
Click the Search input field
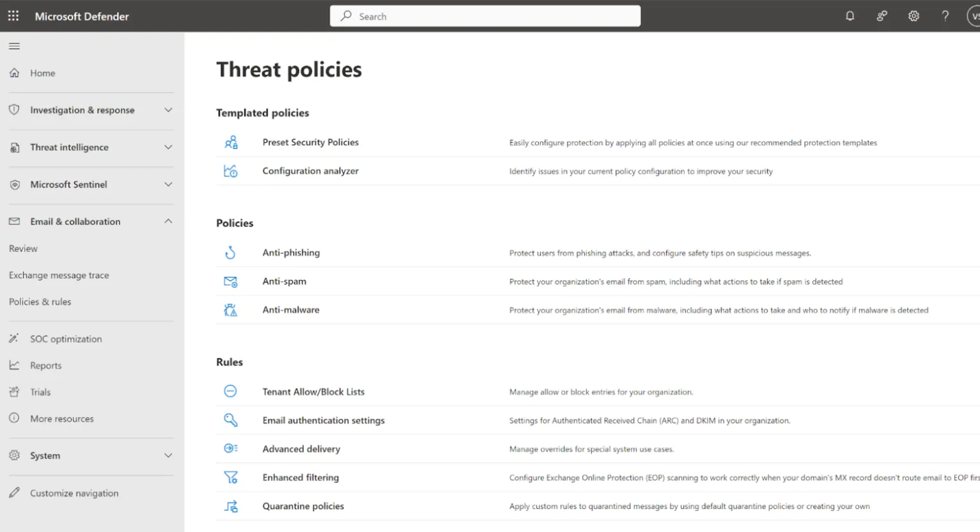[x=485, y=16]
